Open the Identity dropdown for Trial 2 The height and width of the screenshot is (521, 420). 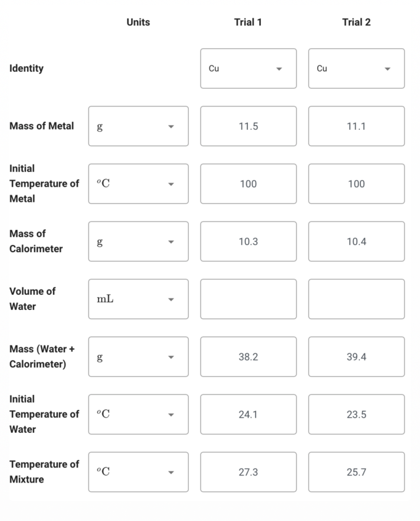click(356, 68)
